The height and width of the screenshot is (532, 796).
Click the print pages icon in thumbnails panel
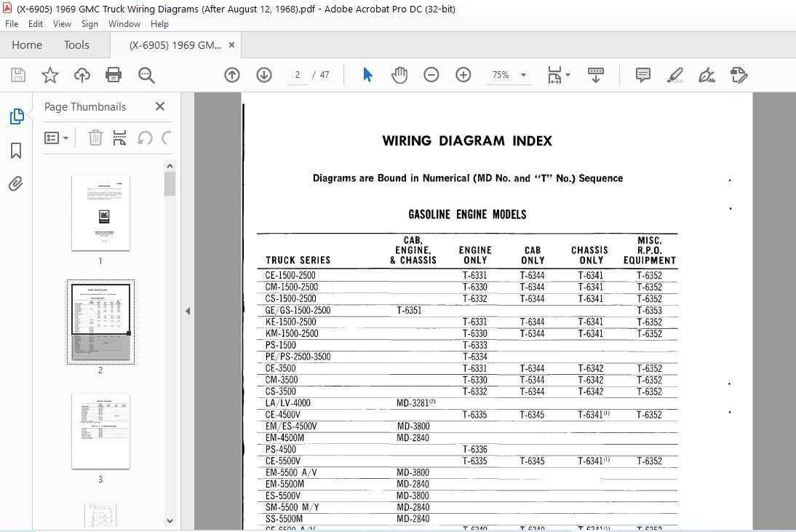pyautogui.click(x=120, y=138)
